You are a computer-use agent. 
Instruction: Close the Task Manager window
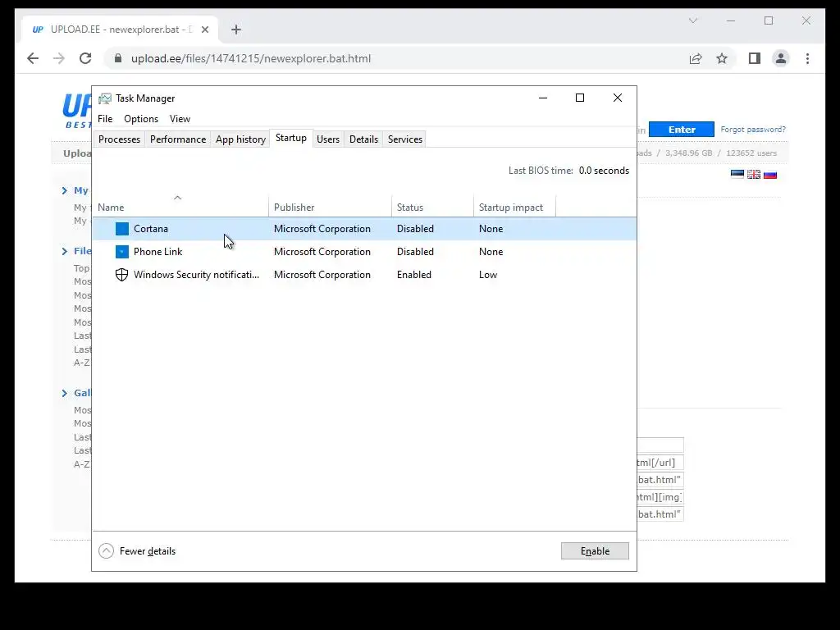click(x=617, y=98)
